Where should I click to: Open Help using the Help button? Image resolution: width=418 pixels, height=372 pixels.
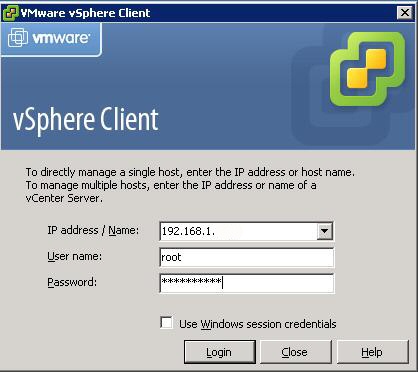(x=373, y=352)
